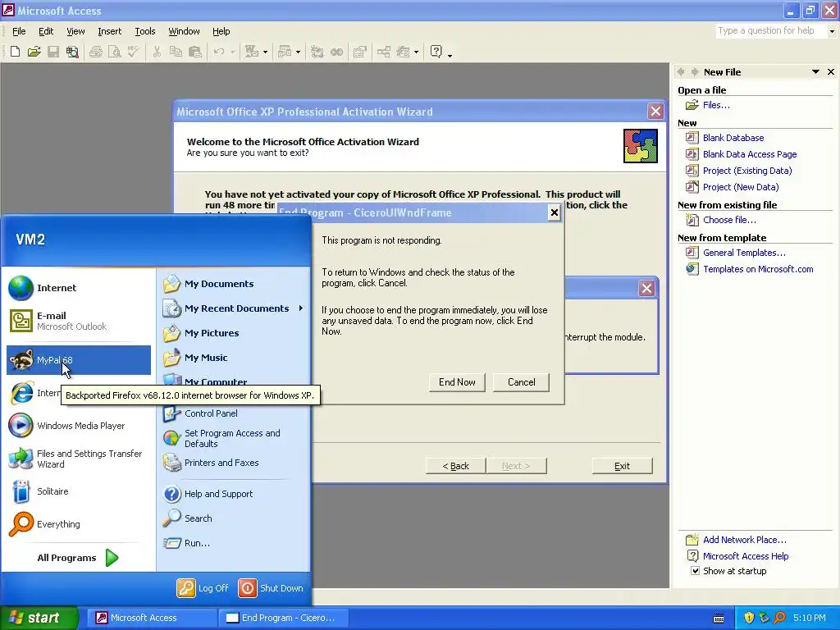Click the Cut scissors toolbar icon
Screen dimensions: 840x630
(x=157, y=52)
